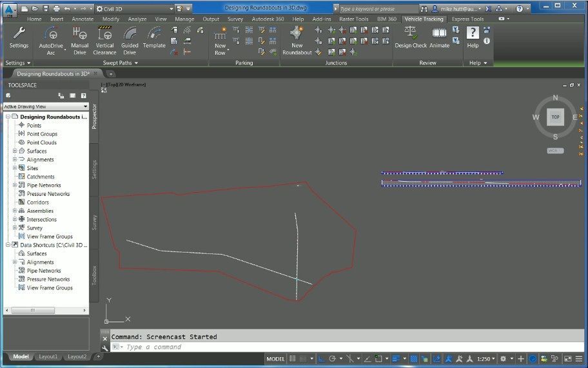This screenshot has height=368, width=588.
Task: Click the Undo arrow icon
Action: pyautogui.click(x=67, y=8)
